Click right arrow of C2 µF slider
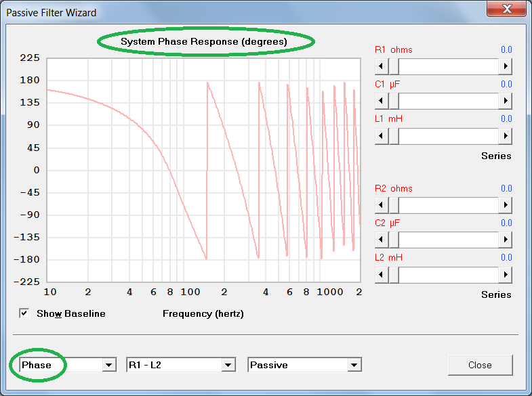The image size is (532, 396). tap(505, 240)
